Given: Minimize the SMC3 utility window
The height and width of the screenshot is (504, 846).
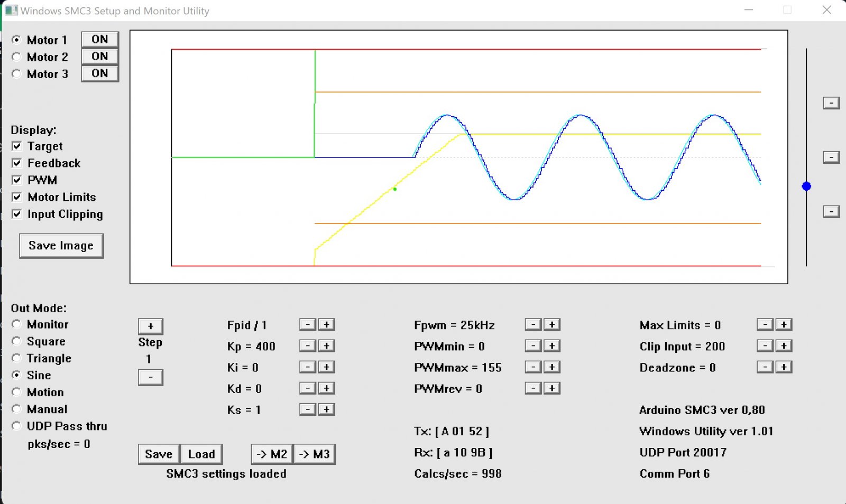Looking at the screenshot, I should click(x=749, y=10).
